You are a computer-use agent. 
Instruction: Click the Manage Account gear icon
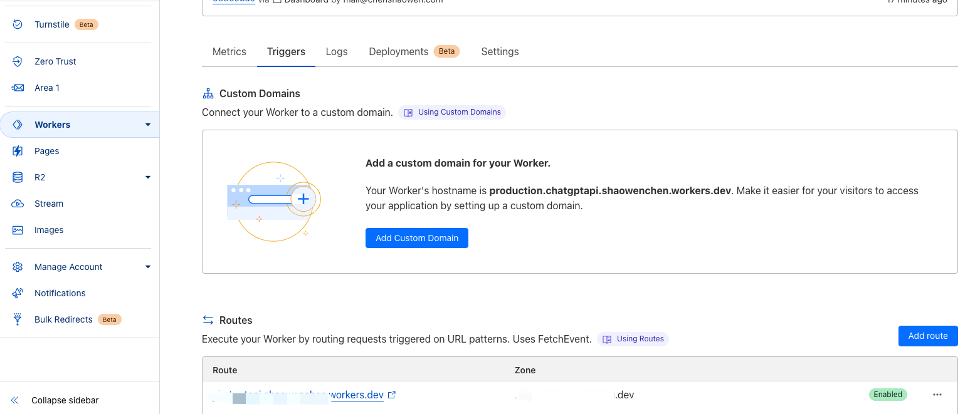[18, 267]
